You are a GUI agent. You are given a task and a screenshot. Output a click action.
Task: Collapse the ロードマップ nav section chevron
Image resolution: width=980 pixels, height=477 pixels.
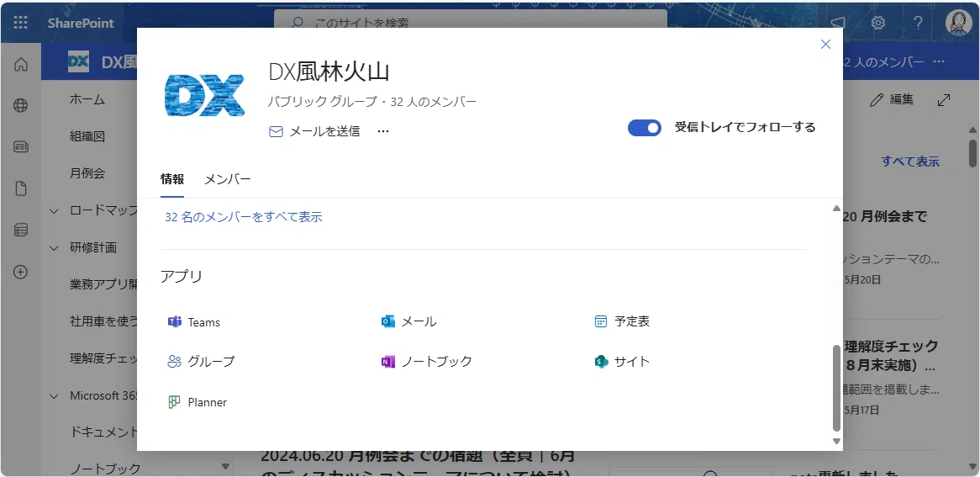tap(54, 211)
